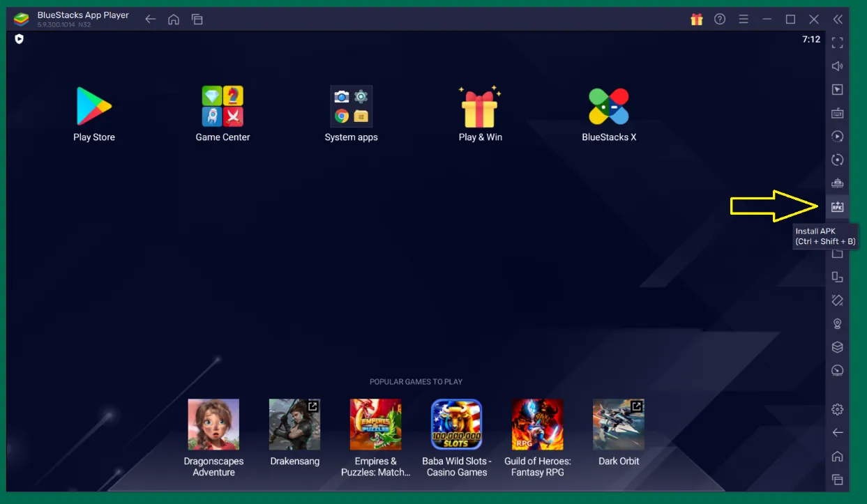Open help question mark in title bar

720,20
